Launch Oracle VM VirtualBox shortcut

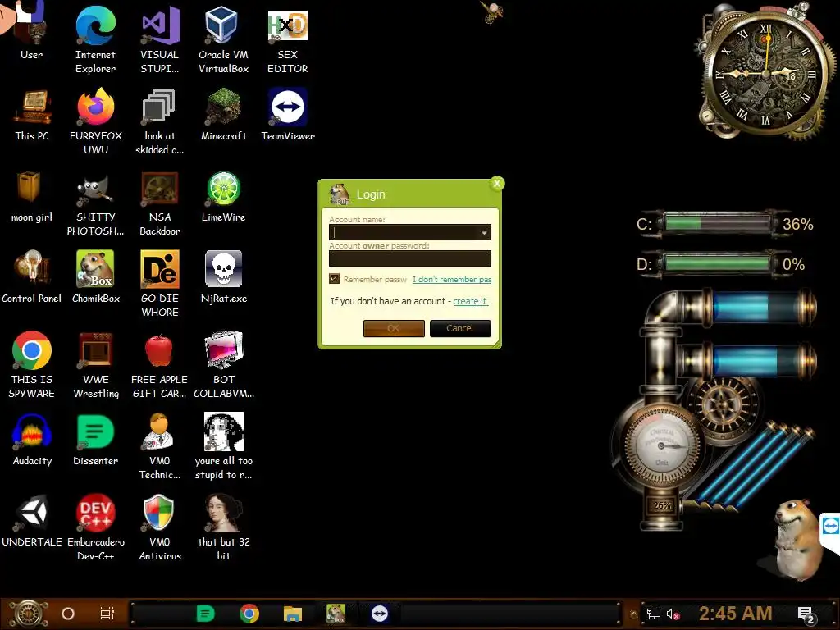(x=223, y=39)
